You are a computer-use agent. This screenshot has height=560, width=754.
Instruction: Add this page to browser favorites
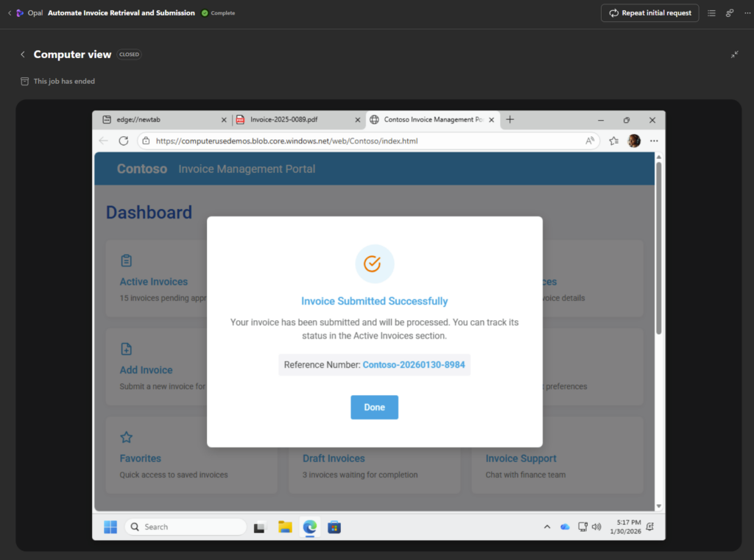click(613, 141)
